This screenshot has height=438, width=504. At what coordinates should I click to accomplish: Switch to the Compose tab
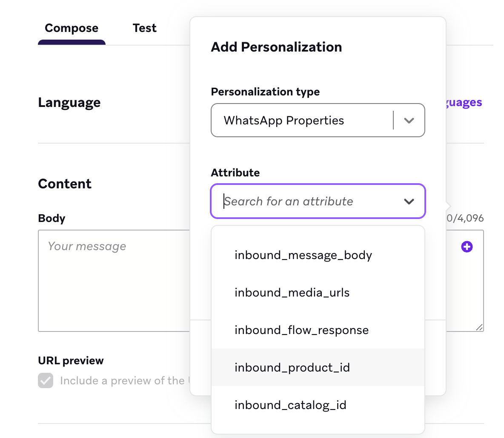click(71, 28)
